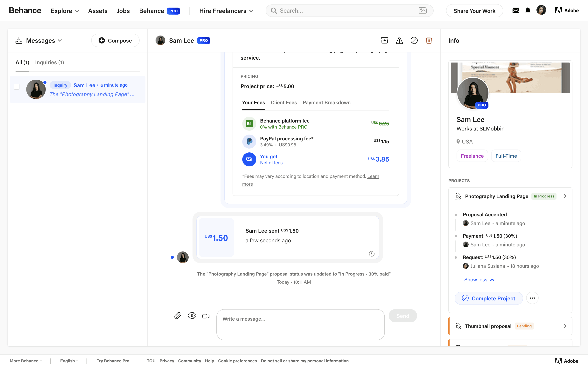This screenshot has width=588, height=367.
Task: Click the block user icon
Action: point(414,40)
